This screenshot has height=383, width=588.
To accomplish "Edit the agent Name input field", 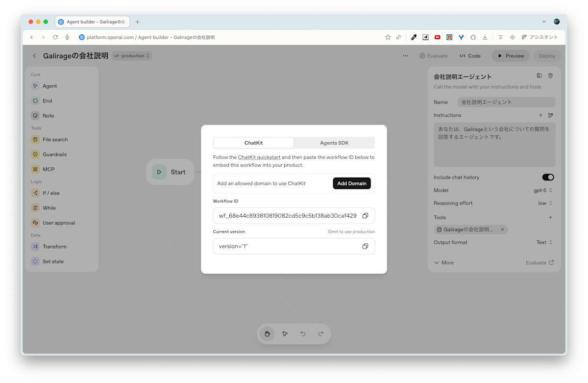I will tap(507, 102).
